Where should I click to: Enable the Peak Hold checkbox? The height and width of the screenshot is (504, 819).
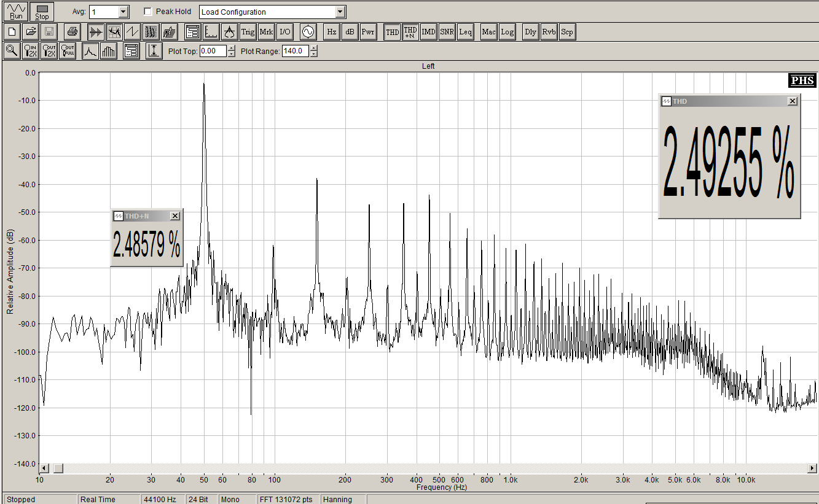pos(148,12)
